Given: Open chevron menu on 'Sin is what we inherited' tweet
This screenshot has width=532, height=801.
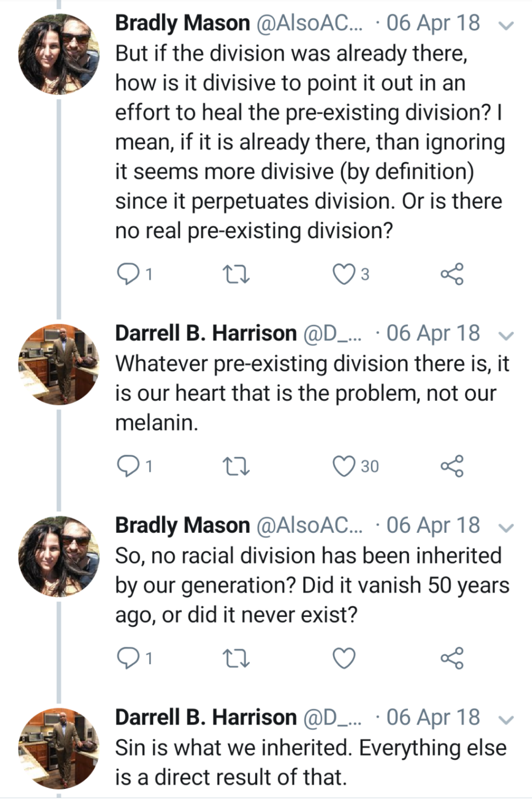Looking at the screenshot, I should 506,720.
